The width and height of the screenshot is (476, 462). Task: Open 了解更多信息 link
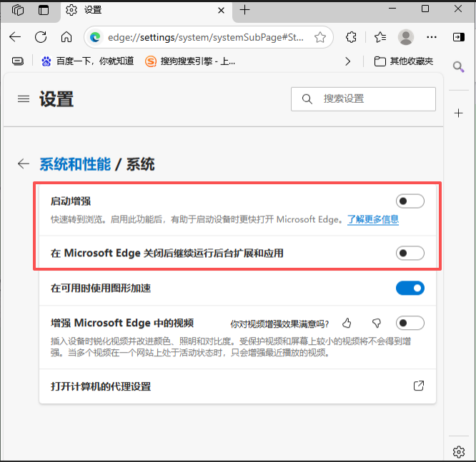tap(373, 219)
